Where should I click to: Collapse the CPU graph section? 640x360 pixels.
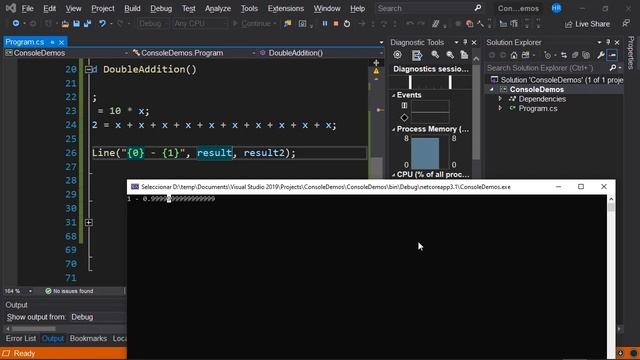click(x=393, y=175)
